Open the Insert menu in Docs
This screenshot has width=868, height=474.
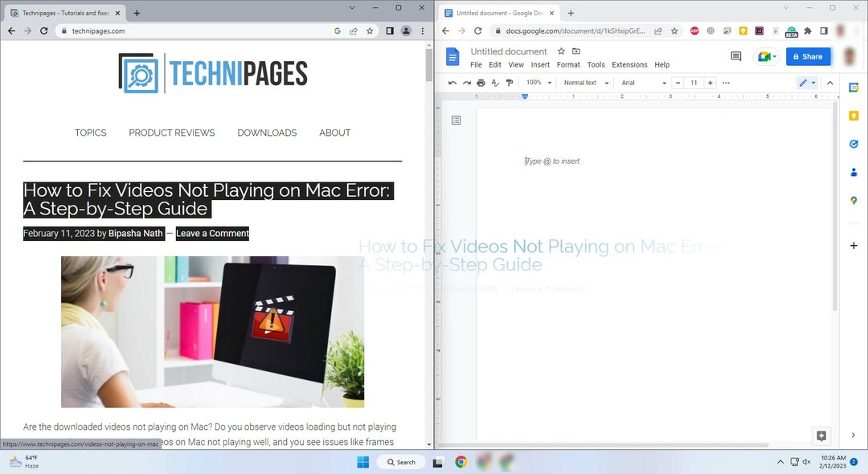[540, 64]
